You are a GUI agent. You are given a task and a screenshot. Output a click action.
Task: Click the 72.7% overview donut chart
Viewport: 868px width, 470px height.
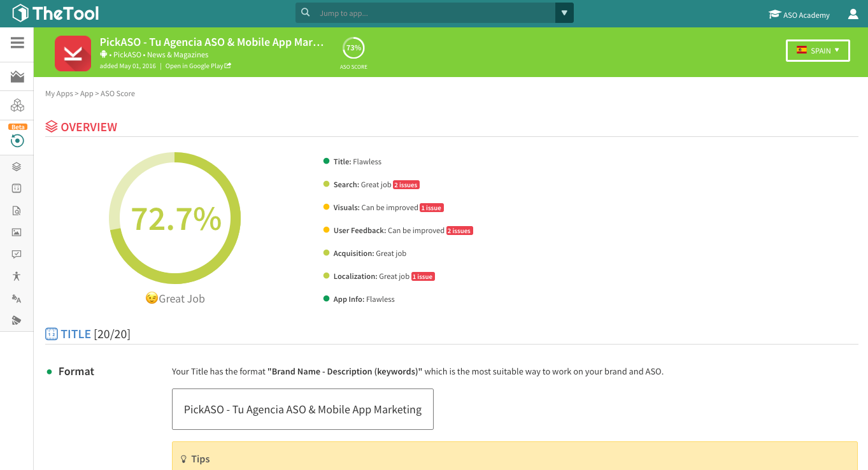point(175,218)
